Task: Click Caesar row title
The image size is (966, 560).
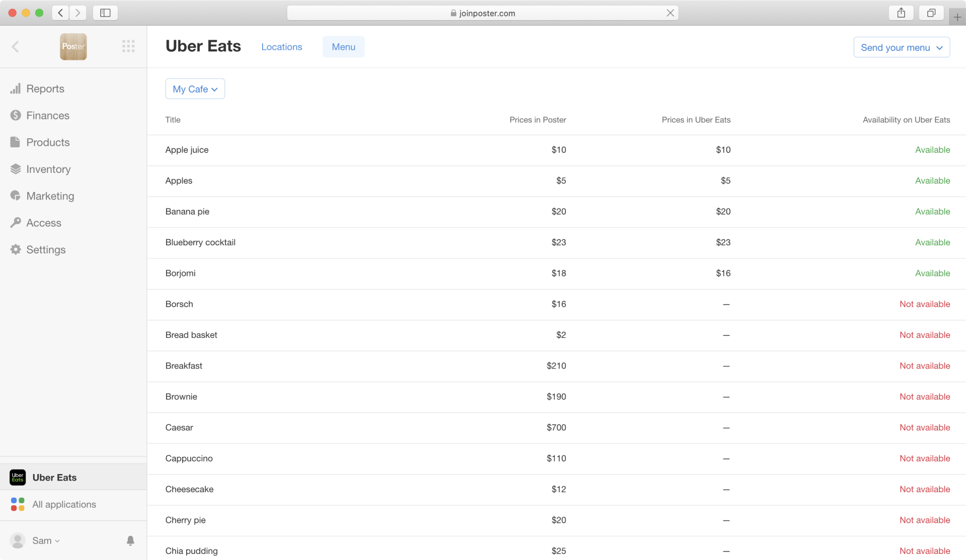Action: [x=179, y=427]
